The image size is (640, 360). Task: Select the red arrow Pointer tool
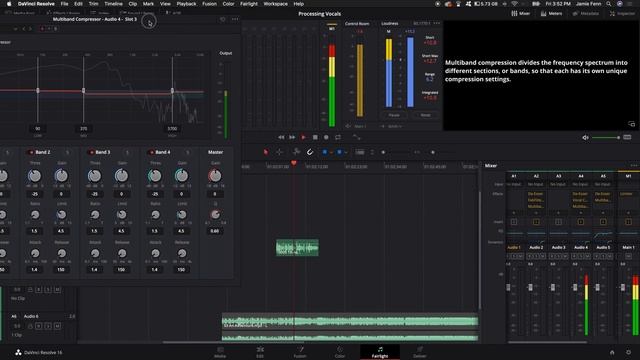coord(266,152)
